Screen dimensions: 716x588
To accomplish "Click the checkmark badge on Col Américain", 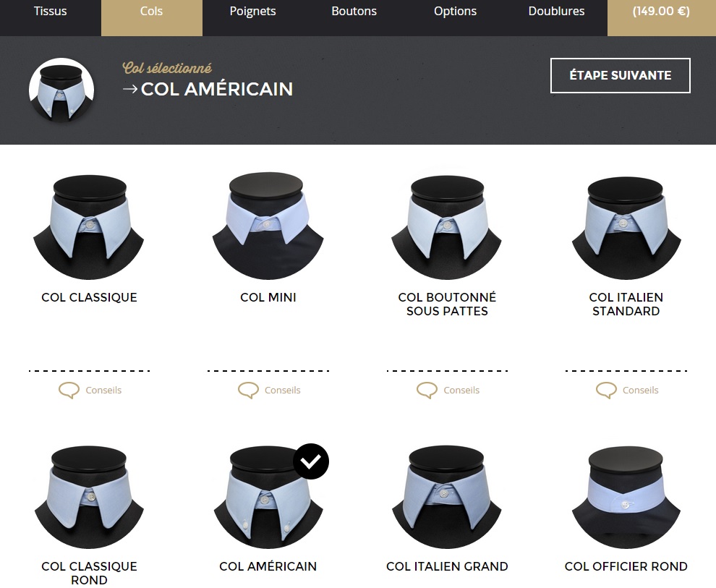I will click(311, 461).
